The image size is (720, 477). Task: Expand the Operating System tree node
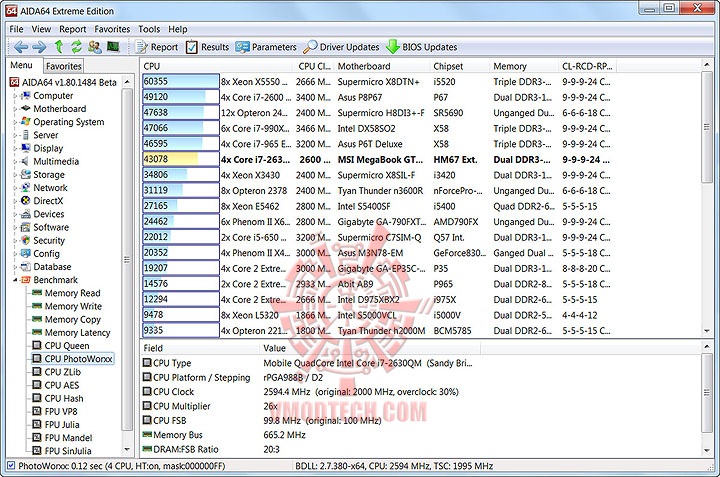15,122
